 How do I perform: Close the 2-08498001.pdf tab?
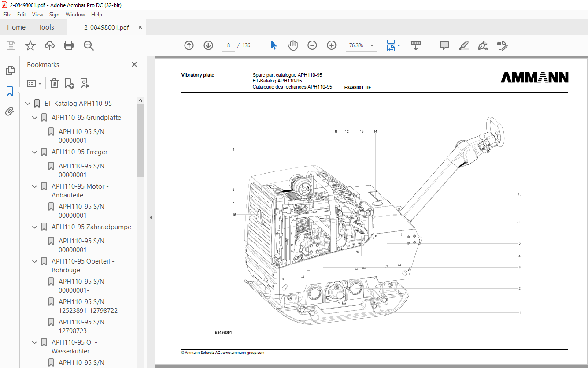(140, 27)
